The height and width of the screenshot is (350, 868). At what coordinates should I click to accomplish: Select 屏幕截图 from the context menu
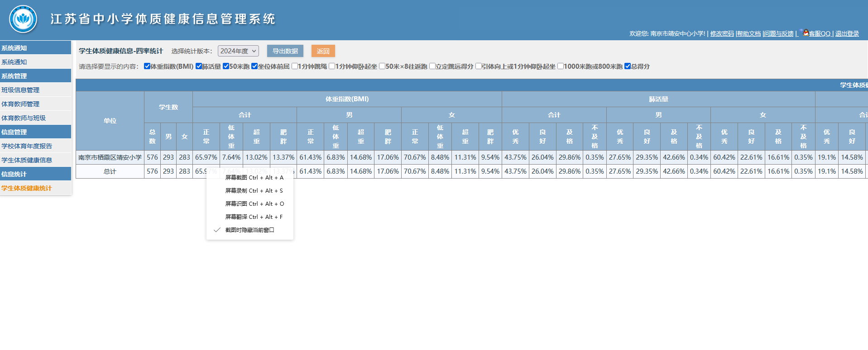point(254,178)
